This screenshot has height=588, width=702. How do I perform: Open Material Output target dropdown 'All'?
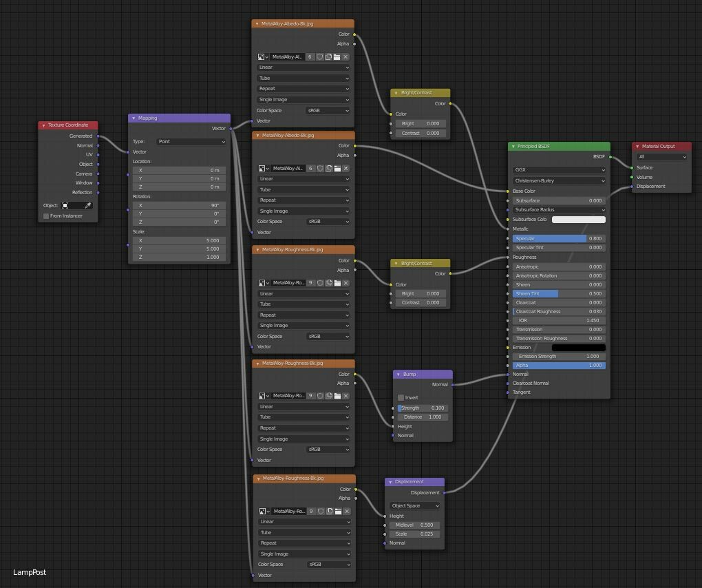[661, 157]
